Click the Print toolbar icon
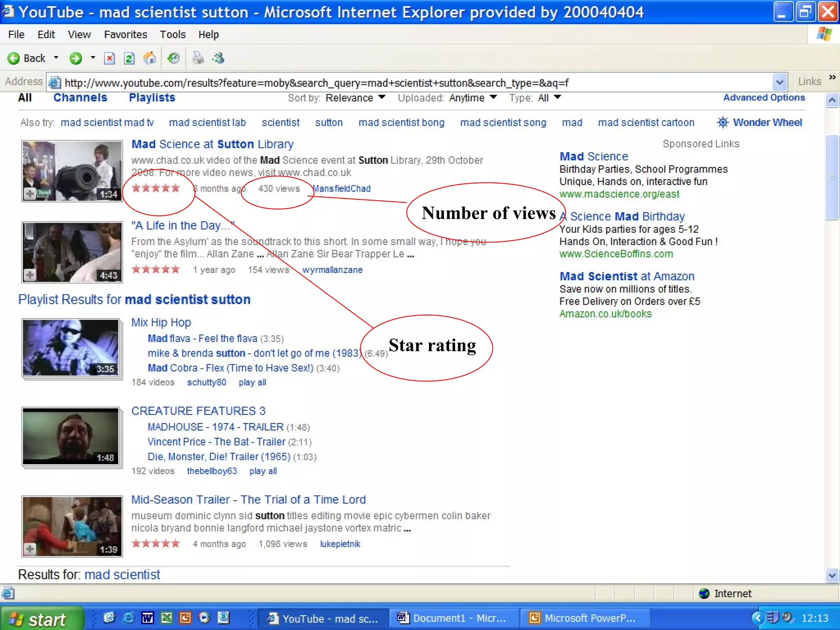Screen dimensions: 840x630 tap(198, 59)
